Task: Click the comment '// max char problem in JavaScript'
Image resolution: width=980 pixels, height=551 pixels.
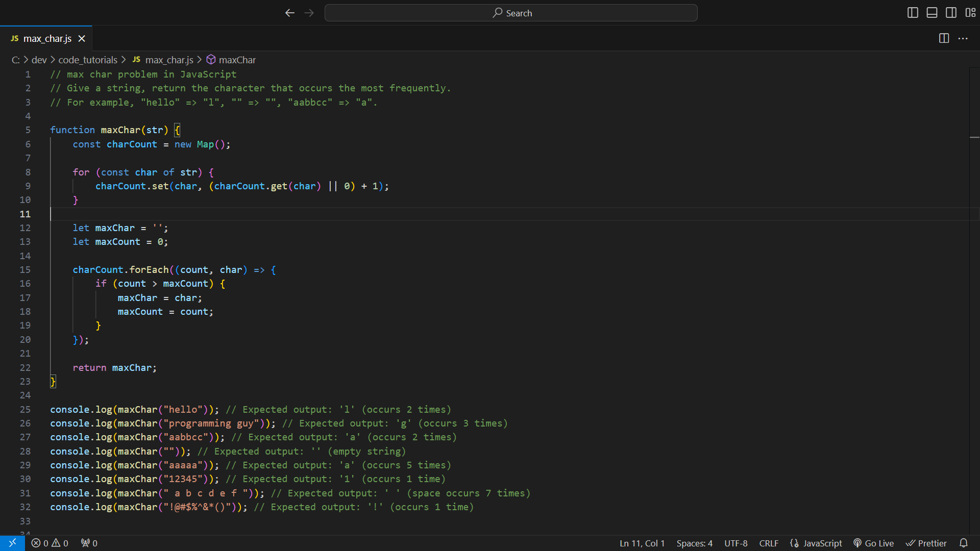Action: pyautogui.click(x=143, y=74)
